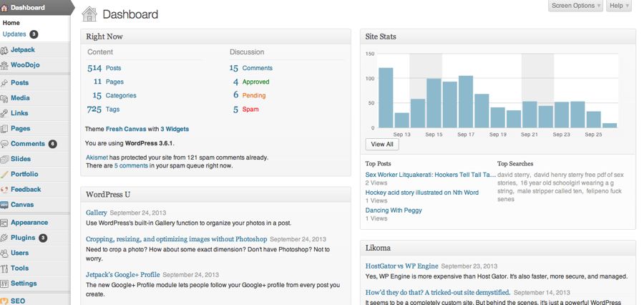
Task: Click the Appearance sidebar icon
Action: (4, 223)
